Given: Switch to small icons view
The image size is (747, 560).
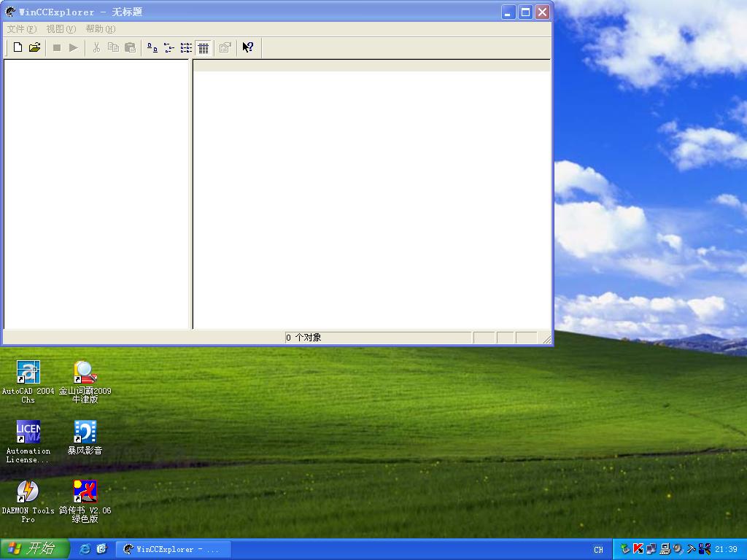Looking at the screenshot, I should pyautogui.click(x=169, y=47).
